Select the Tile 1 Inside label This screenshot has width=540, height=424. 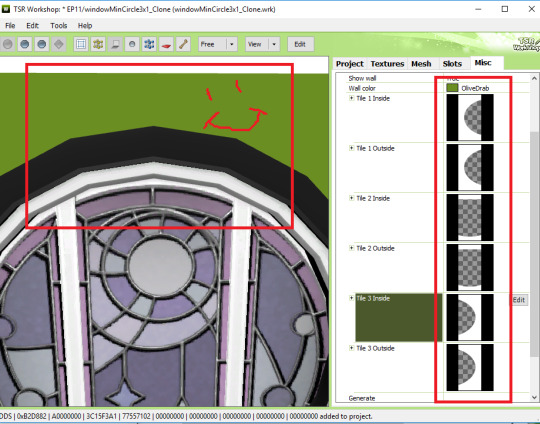373,99
